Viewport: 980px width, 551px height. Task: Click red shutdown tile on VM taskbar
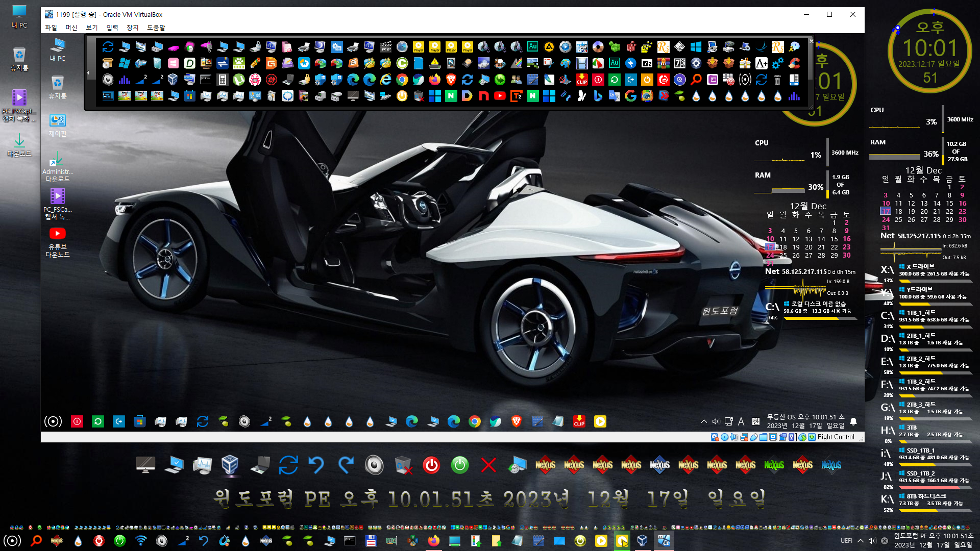(x=77, y=421)
